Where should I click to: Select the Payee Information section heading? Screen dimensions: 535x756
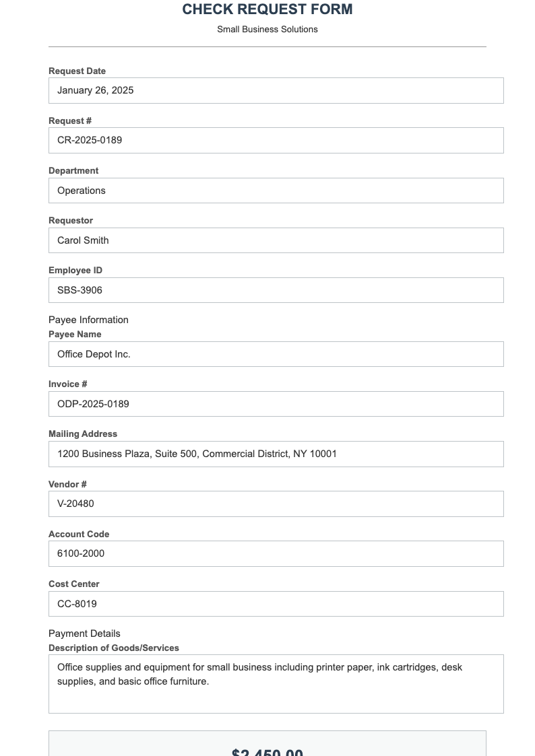88,319
